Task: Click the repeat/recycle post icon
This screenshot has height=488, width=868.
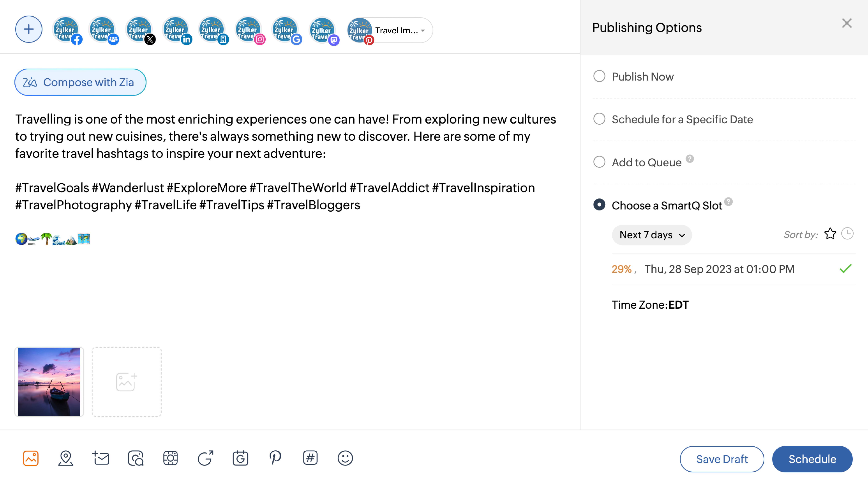Action: [x=206, y=458]
